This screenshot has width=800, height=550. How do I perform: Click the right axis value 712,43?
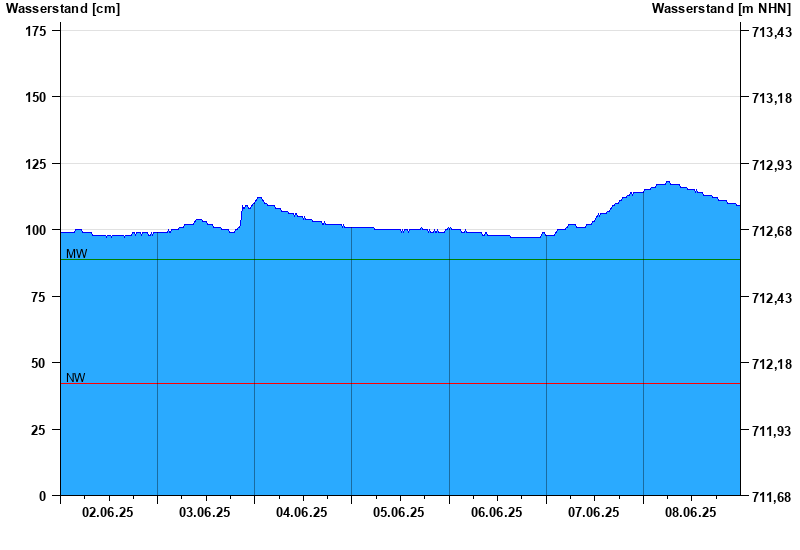(x=772, y=298)
